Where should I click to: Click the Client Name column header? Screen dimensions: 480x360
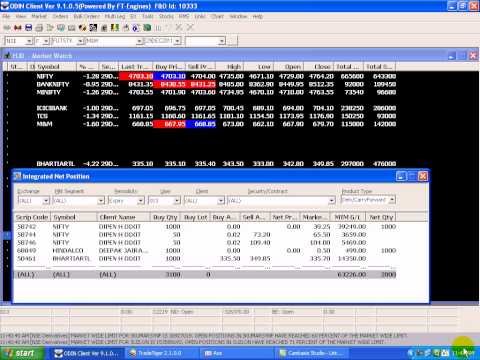124,217
